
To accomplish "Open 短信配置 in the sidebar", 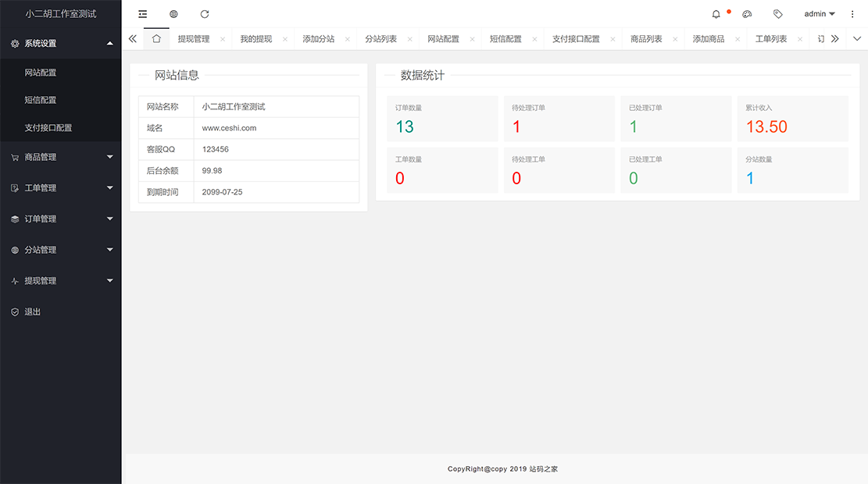I will pos(41,100).
